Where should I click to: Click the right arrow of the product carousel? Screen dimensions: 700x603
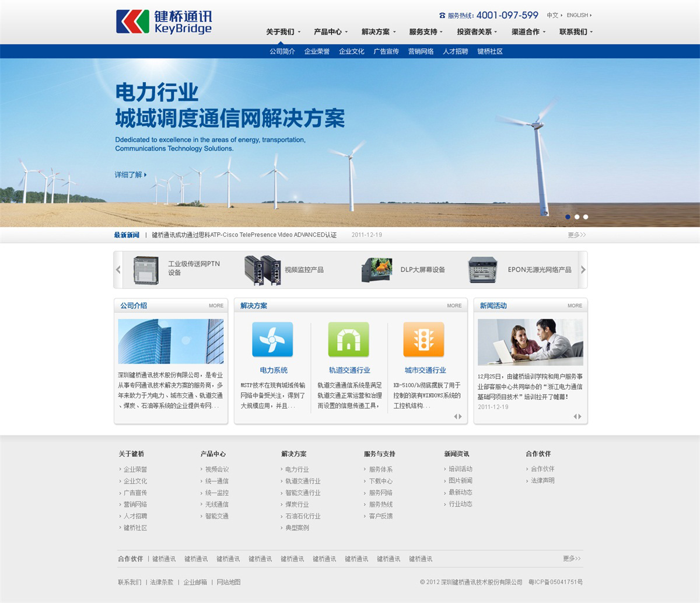click(583, 269)
